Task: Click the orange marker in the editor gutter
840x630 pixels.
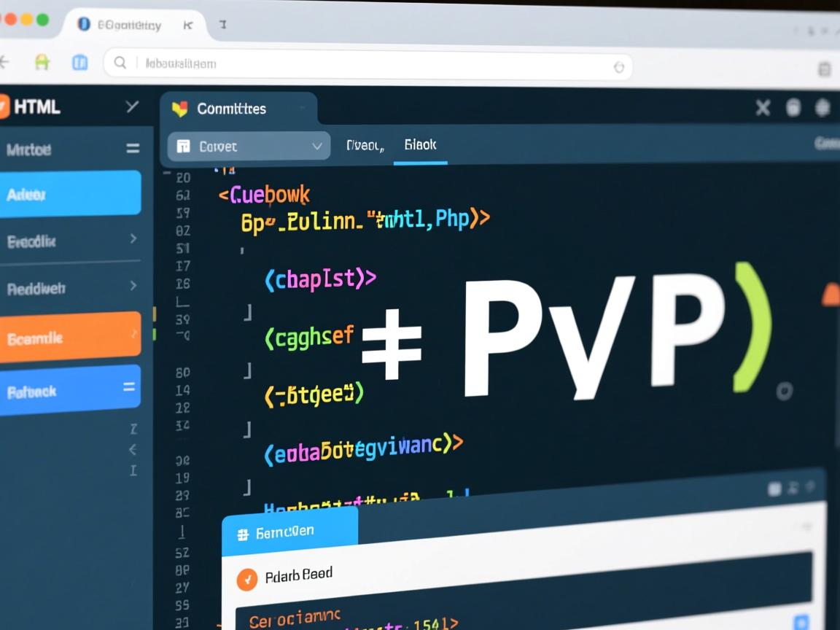Action: coord(154,314)
